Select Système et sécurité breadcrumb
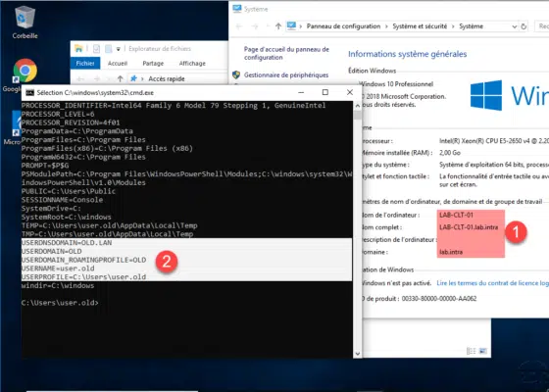The image size is (549, 392). point(420,26)
